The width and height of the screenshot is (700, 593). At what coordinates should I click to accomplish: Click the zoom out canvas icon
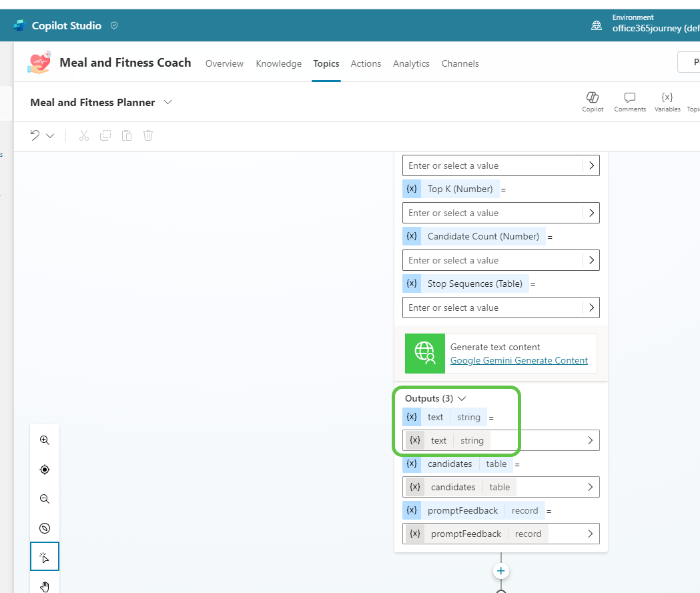45,499
